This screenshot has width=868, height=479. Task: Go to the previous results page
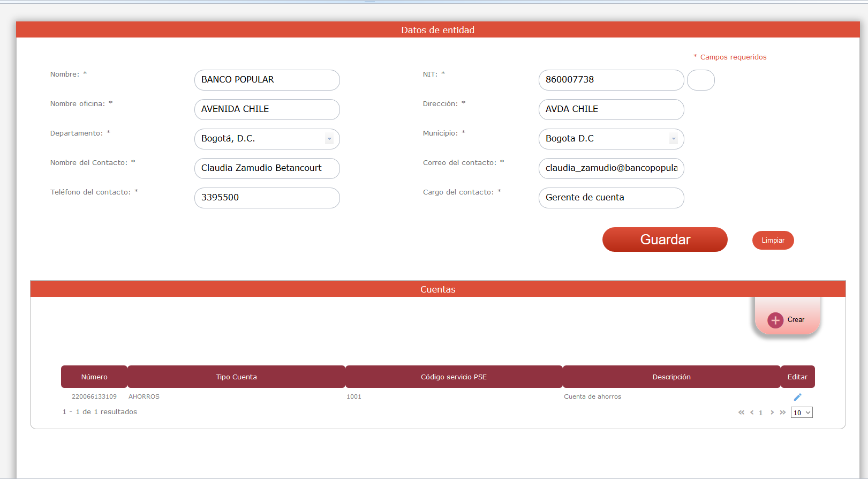coord(752,413)
